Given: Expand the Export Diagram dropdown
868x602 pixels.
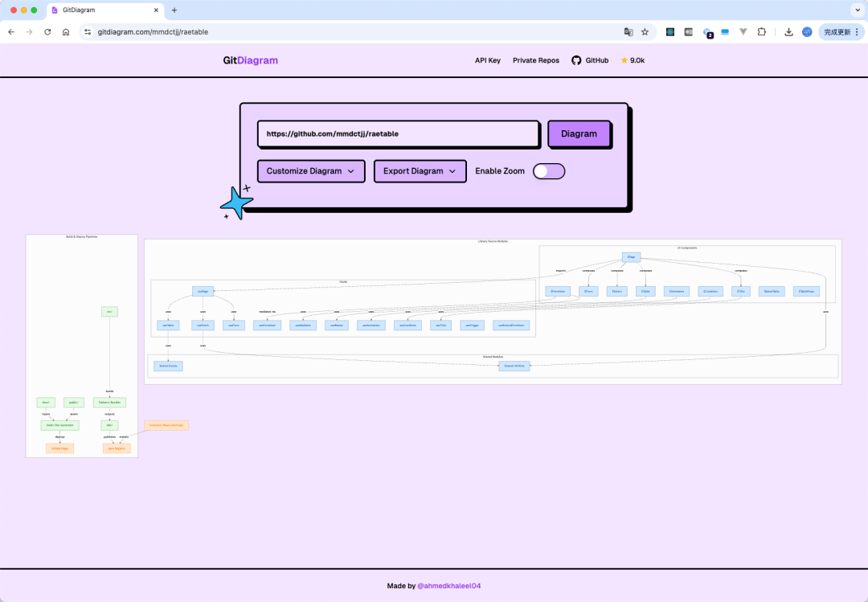Looking at the screenshot, I should click(420, 171).
